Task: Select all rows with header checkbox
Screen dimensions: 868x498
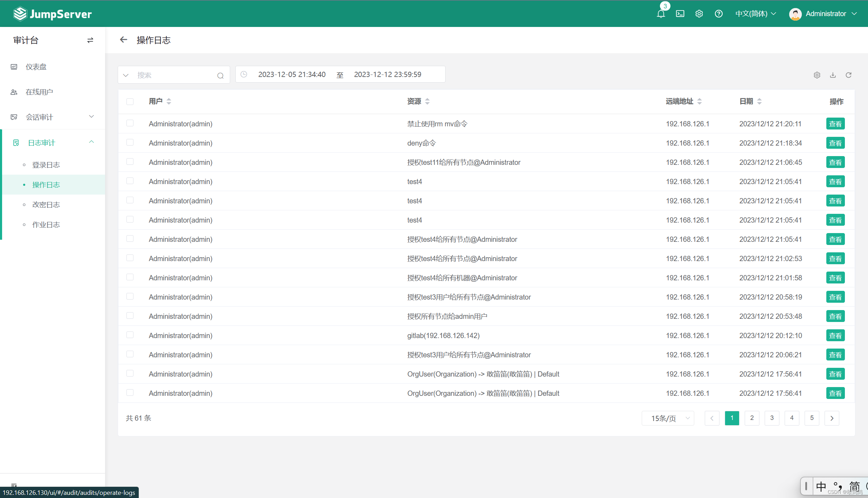Action: pos(130,101)
